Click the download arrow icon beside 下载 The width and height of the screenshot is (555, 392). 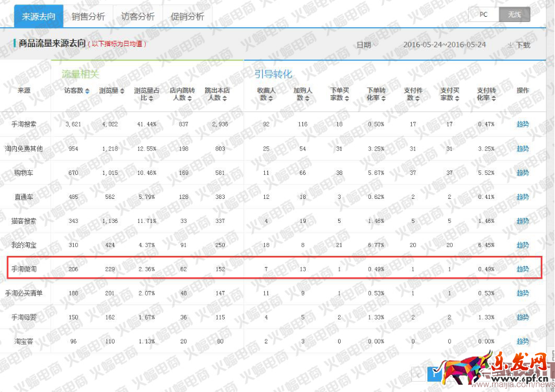tap(510, 45)
